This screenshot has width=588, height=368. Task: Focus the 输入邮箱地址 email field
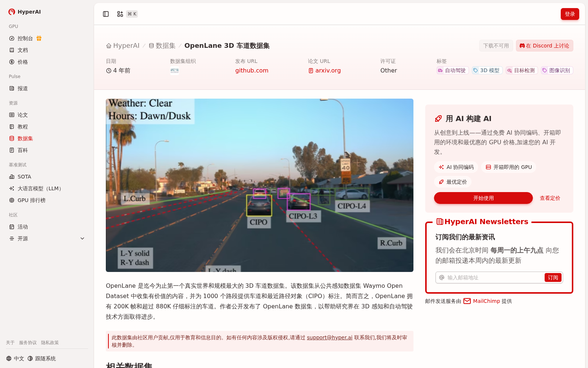(x=494, y=277)
